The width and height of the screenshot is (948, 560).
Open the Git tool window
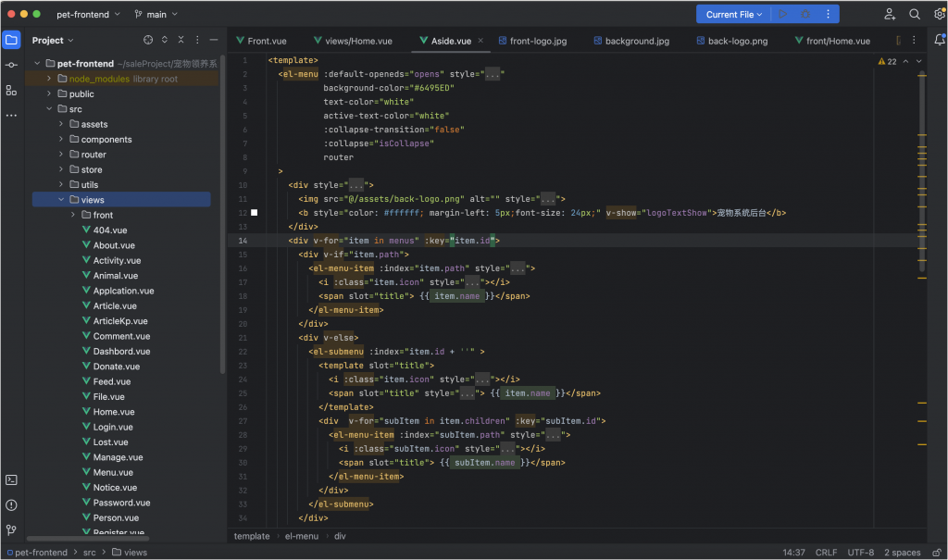click(x=11, y=529)
